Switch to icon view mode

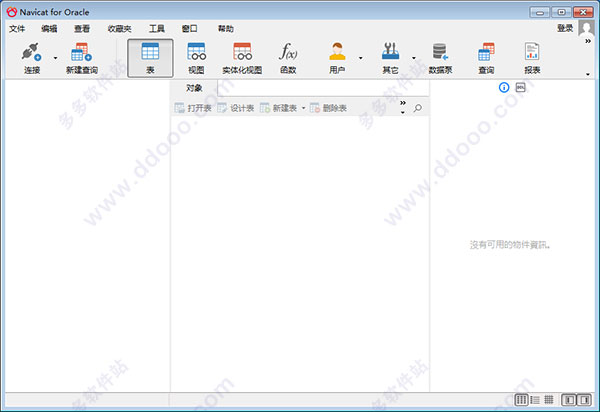pos(521,400)
